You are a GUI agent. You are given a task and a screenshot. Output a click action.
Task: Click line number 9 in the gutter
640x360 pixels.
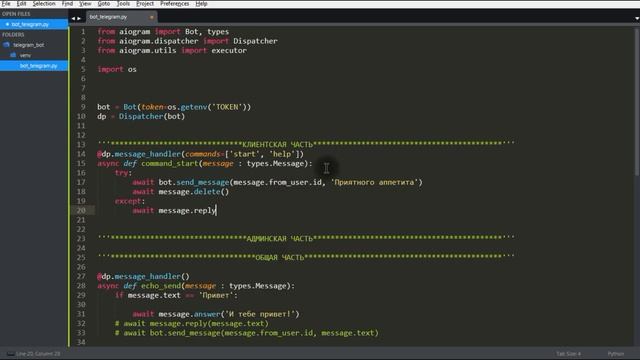tap(83, 107)
